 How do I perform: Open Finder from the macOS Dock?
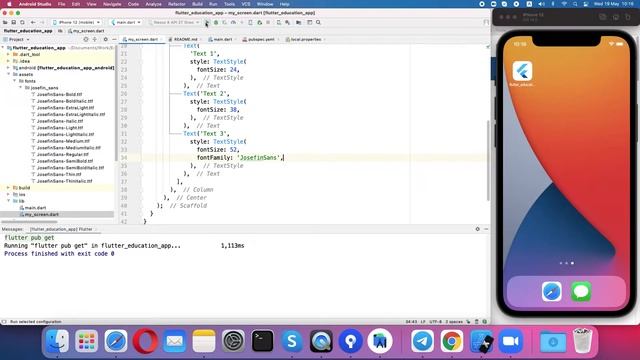[x=57, y=340]
